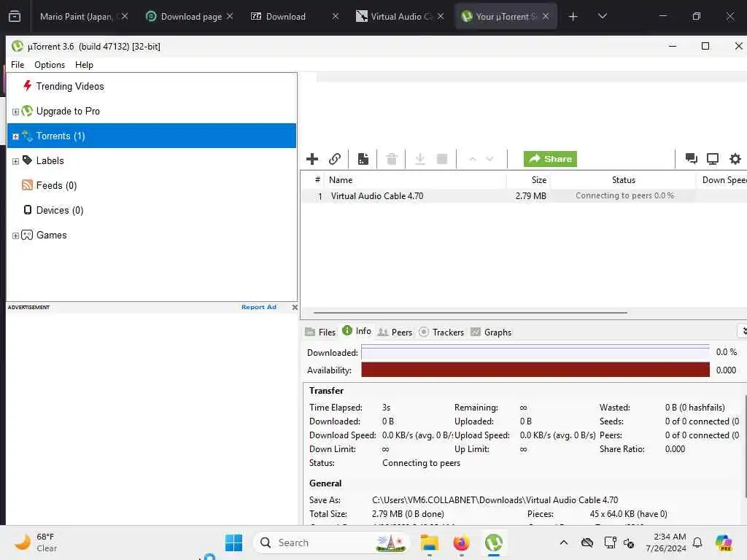
Task: Click the red Availability bar
Action: click(x=535, y=370)
